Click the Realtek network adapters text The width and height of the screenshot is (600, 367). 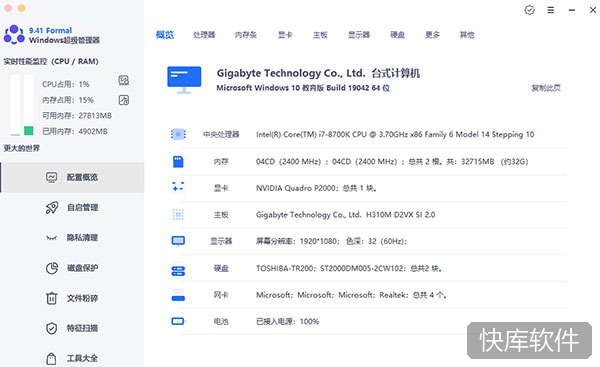coord(351,295)
